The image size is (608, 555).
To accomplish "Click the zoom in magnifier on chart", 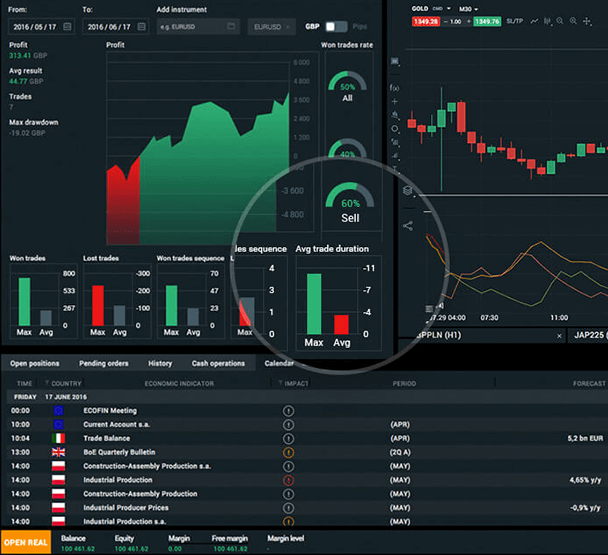I will tap(573, 21).
